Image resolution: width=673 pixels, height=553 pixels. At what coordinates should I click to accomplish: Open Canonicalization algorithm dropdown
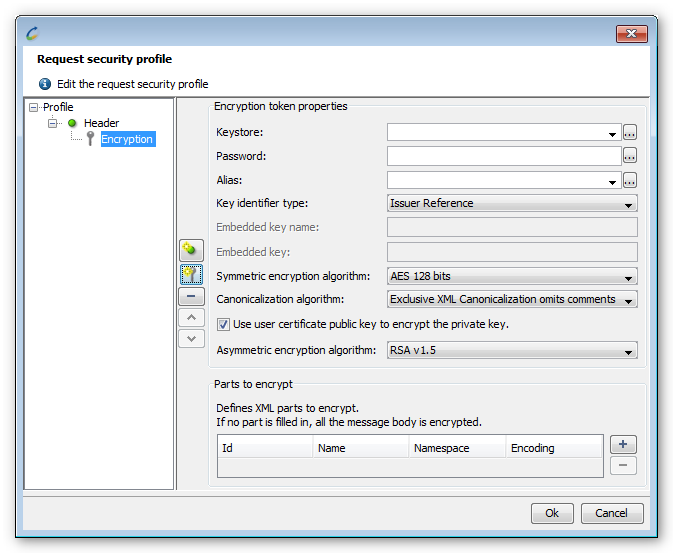(x=512, y=299)
